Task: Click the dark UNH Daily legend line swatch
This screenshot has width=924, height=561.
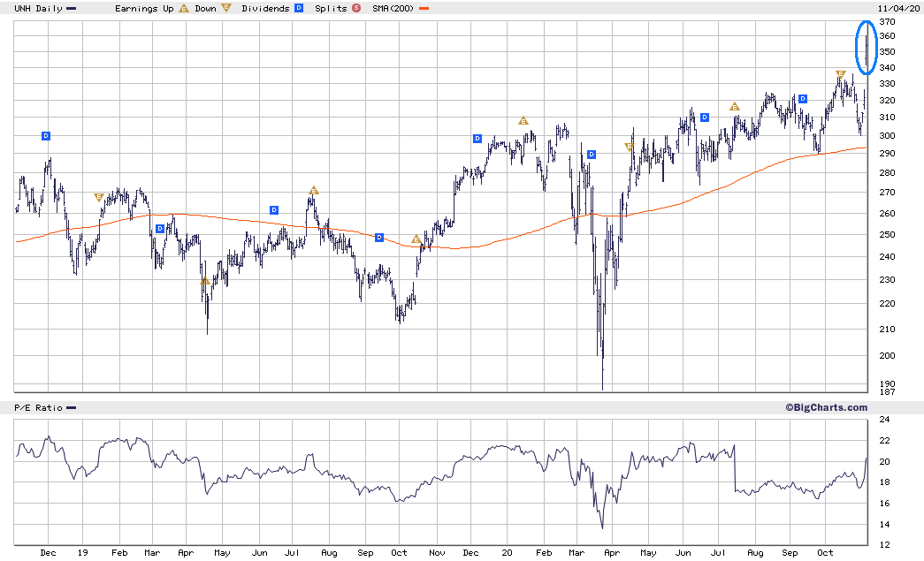Action: [x=72, y=9]
